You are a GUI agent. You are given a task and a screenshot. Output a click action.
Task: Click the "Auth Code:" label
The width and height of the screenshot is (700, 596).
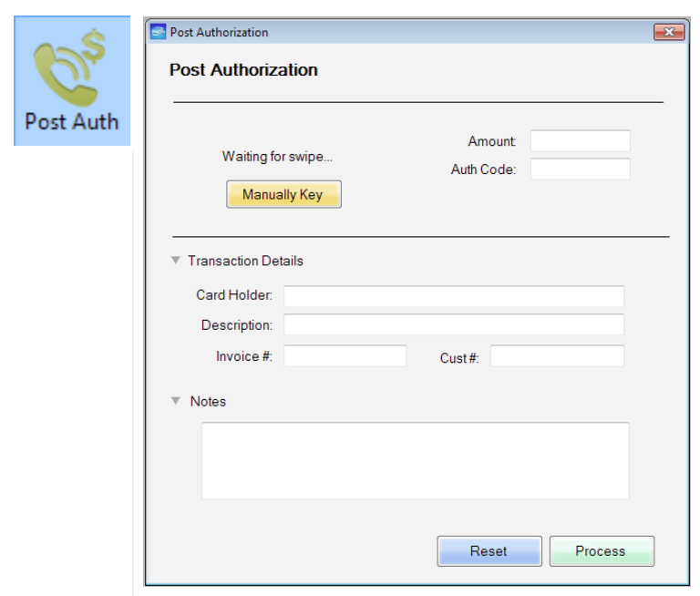pos(483,170)
